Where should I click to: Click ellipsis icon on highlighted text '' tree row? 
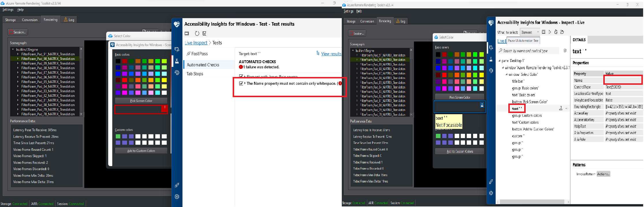click(x=566, y=108)
